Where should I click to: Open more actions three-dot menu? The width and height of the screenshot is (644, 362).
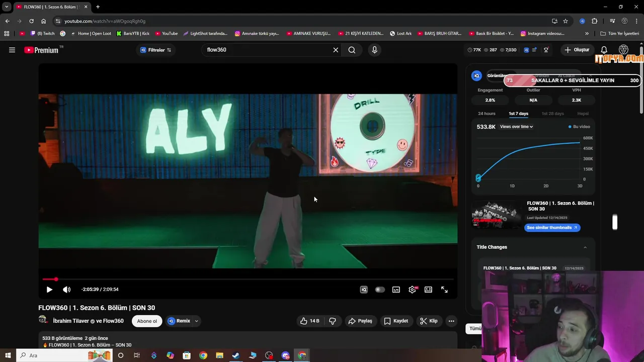451,321
